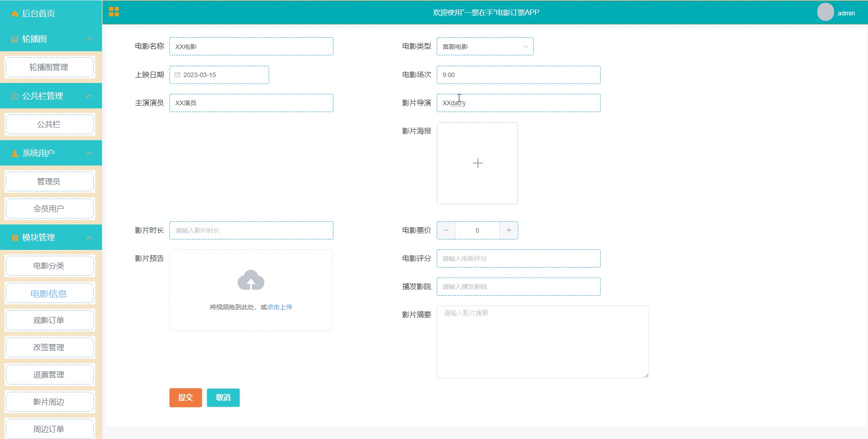Open the 电影类型 dropdown
This screenshot has height=439, width=868.
pyautogui.click(x=485, y=46)
